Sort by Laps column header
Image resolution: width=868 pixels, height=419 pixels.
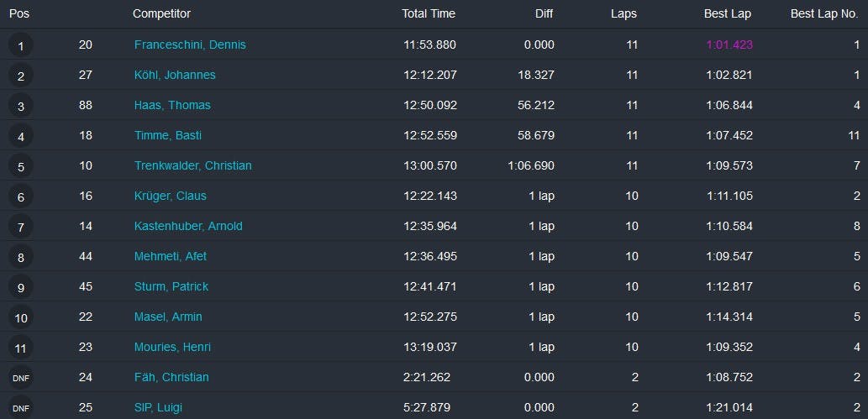[623, 13]
